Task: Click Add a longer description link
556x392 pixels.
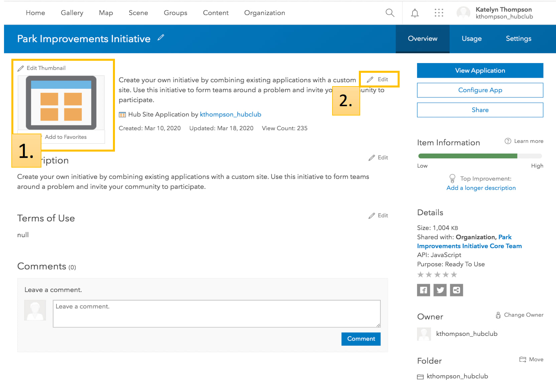Action: point(481,188)
